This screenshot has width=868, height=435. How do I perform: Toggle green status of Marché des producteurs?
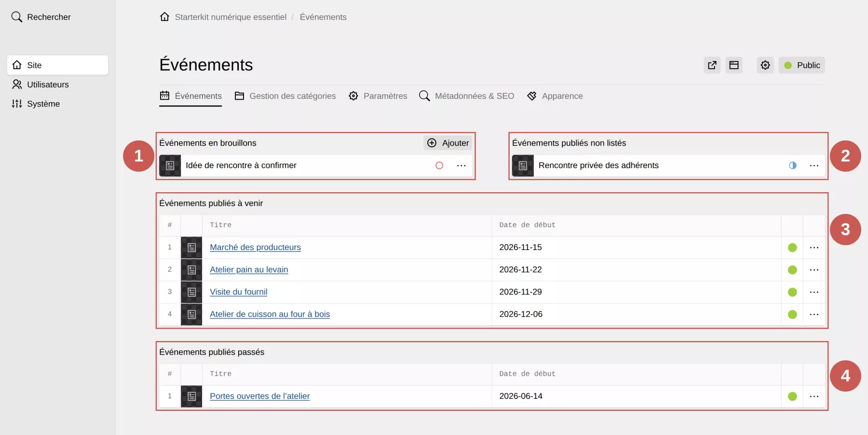pyautogui.click(x=792, y=248)
